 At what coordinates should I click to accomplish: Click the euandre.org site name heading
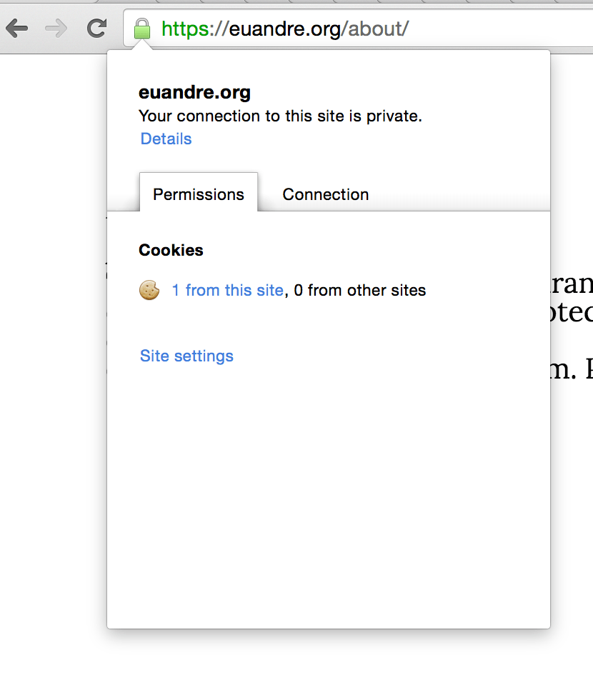pos(194,92)
